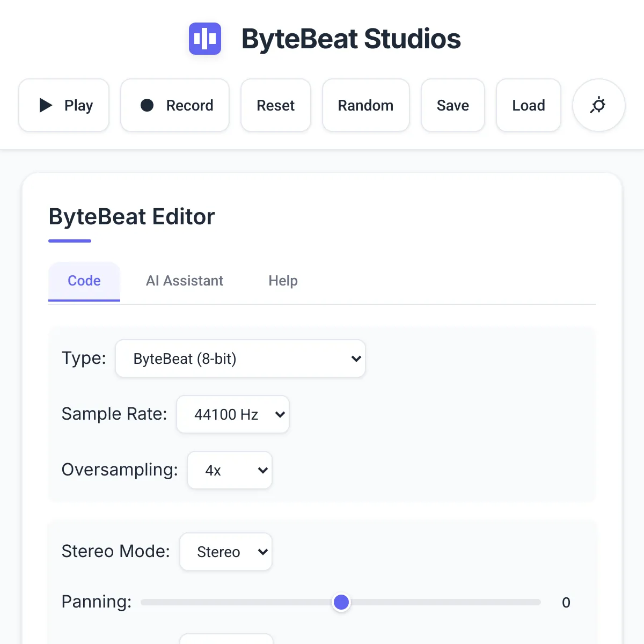Toggle the theme using the sun icon
Screen dimensions: 644x644
(x=599, y=105)
